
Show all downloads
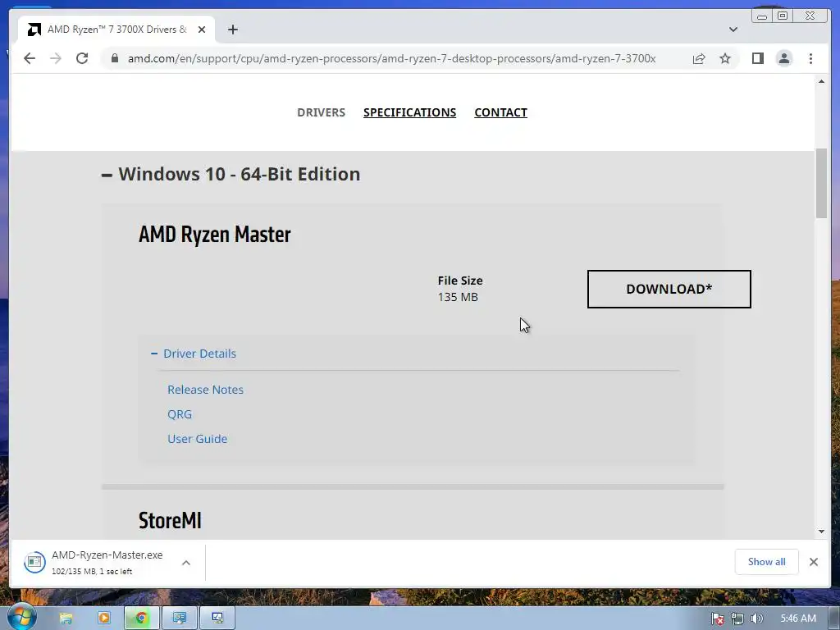click(767, 561)
